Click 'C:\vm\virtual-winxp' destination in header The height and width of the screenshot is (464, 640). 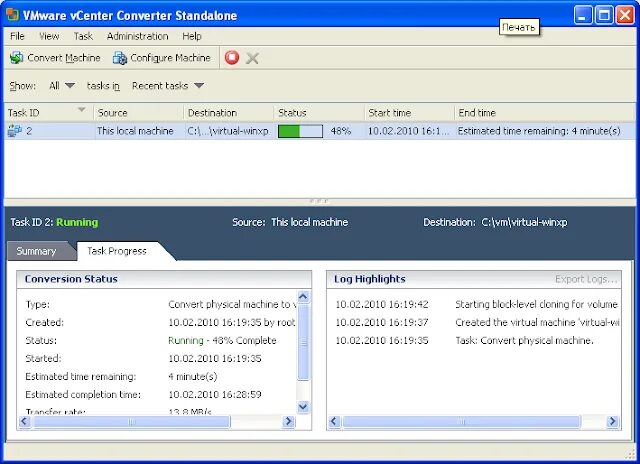coord(524,222)
